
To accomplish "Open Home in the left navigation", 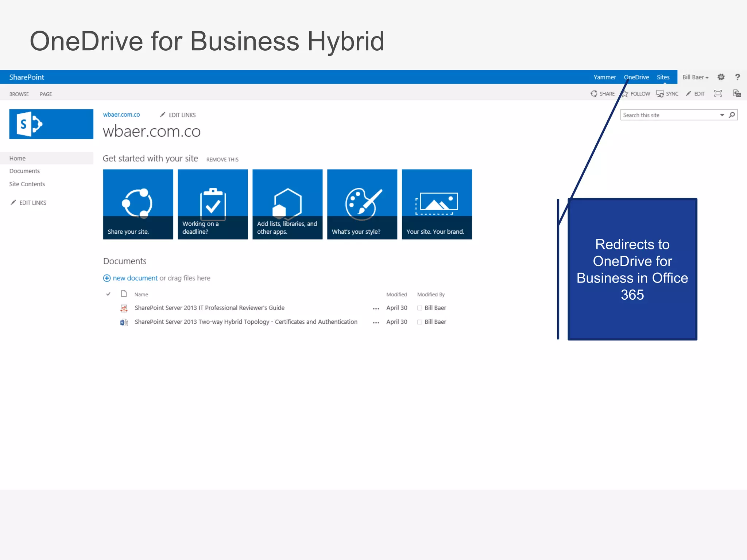I will point(47,158).
